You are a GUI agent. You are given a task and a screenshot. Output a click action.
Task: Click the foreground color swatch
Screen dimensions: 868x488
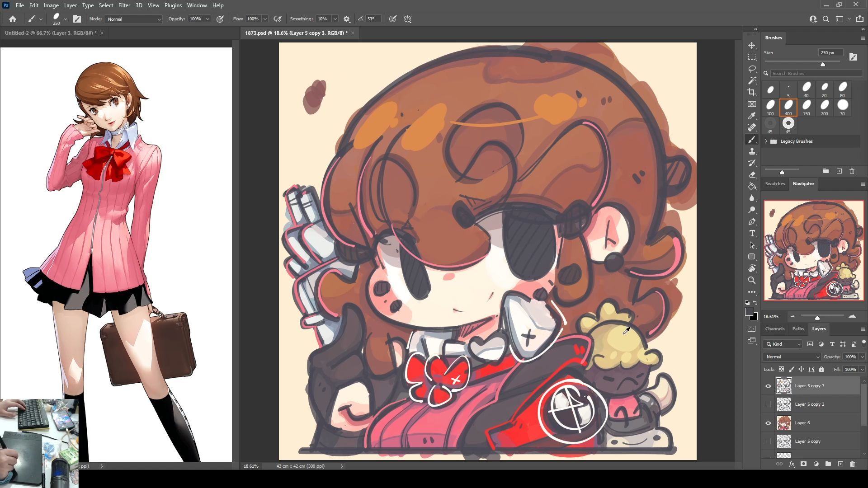[749, 312]
